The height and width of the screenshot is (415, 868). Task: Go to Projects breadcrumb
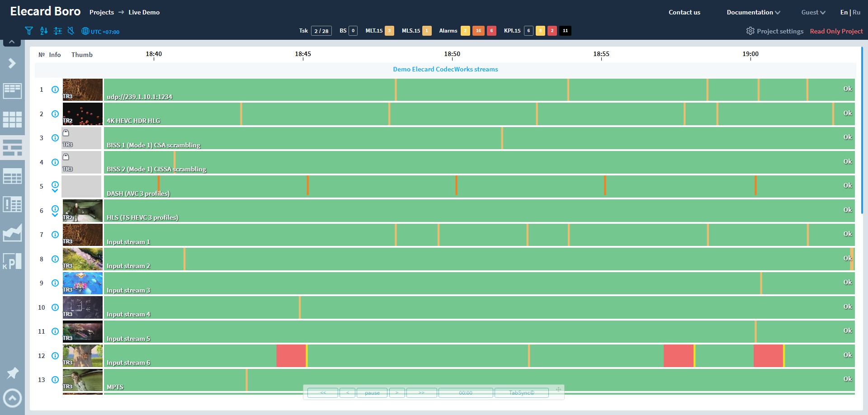[102, 12]
